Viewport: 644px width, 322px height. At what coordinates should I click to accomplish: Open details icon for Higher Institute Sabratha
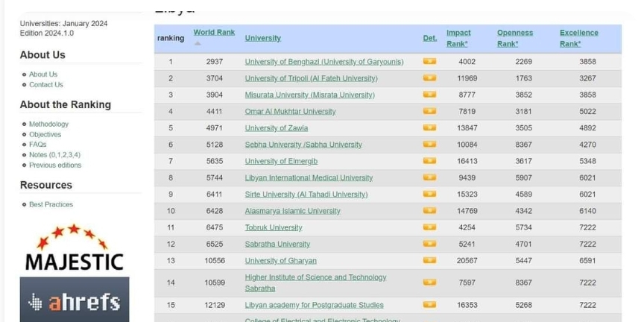(x=429, y=282)
